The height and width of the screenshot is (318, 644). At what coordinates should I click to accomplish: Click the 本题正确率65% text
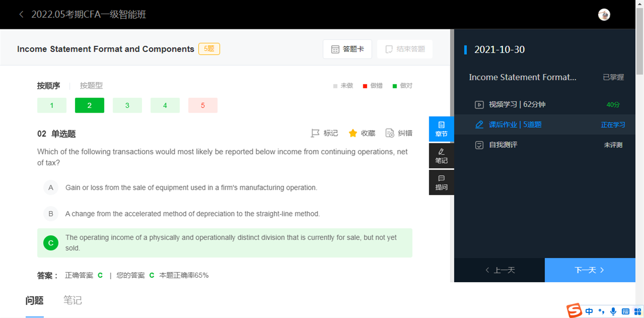[x=184, y=275]
